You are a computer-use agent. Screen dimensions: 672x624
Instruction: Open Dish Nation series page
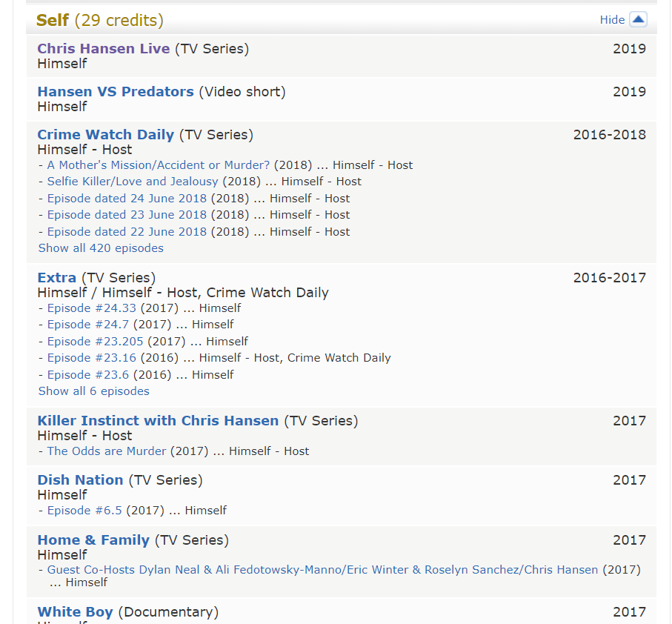(80, 479)
